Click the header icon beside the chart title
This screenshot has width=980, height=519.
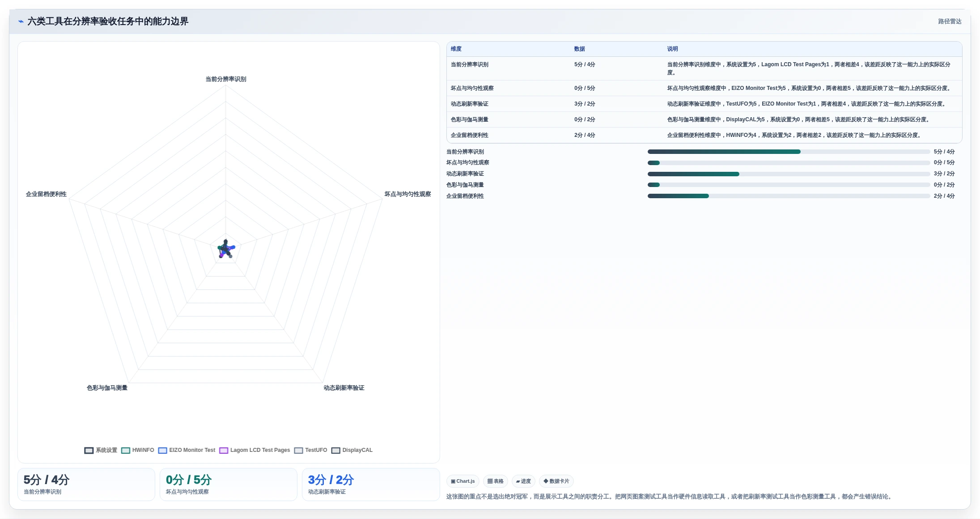pos(21,21)
